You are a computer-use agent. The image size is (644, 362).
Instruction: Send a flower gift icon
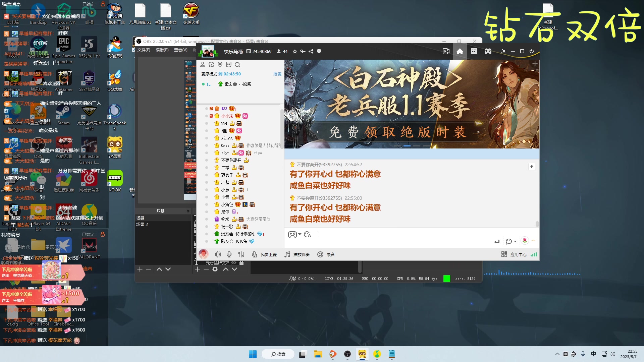[525, 241]
